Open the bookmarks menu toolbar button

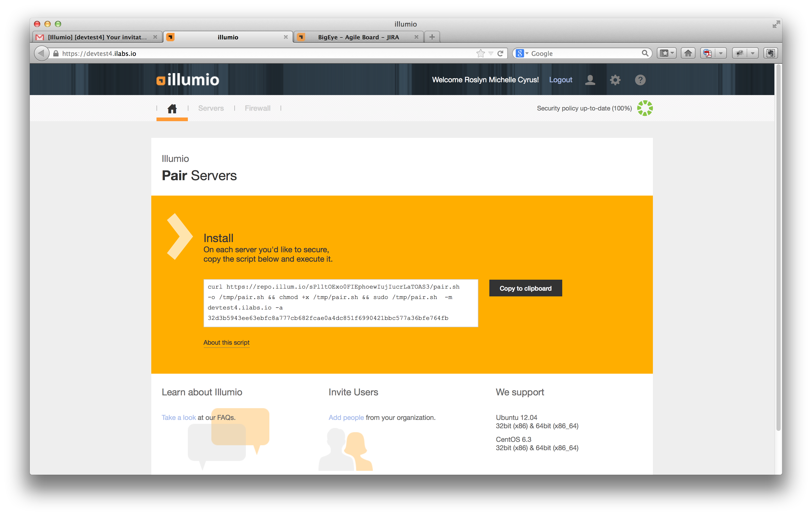[666, 53]
